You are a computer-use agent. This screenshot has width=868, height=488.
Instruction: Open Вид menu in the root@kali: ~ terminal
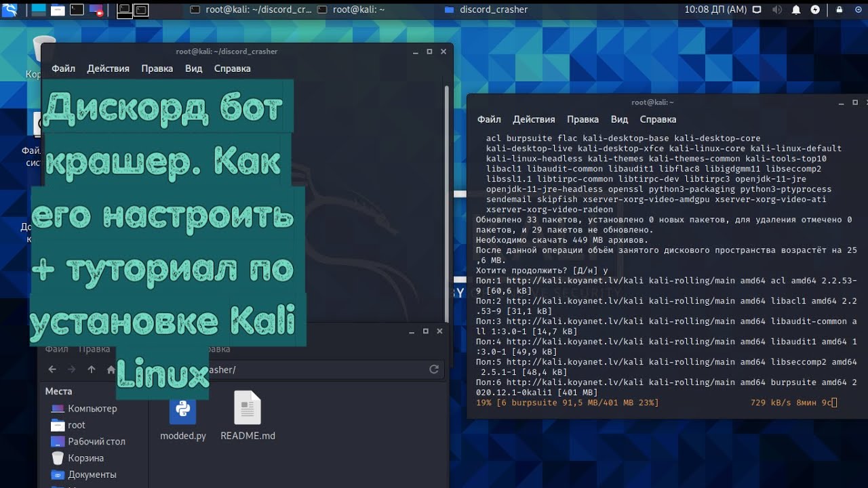(619, 119)
